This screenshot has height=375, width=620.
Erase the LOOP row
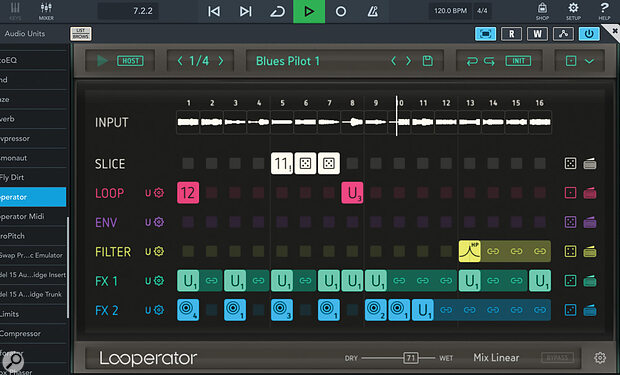point(590,193)
